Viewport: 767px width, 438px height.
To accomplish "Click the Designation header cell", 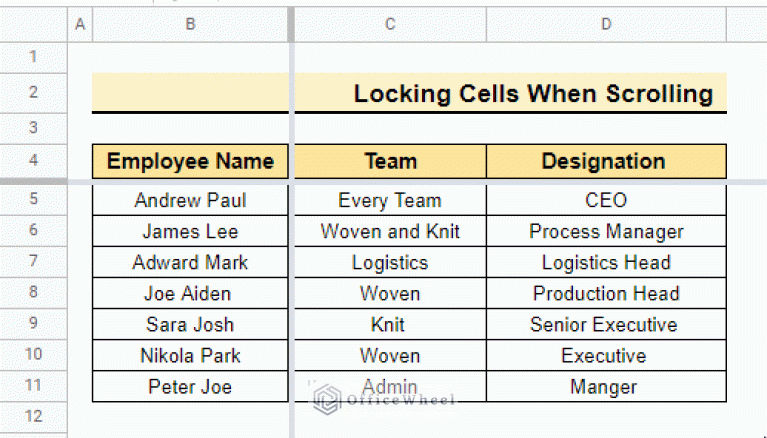I will pos(606,161).
